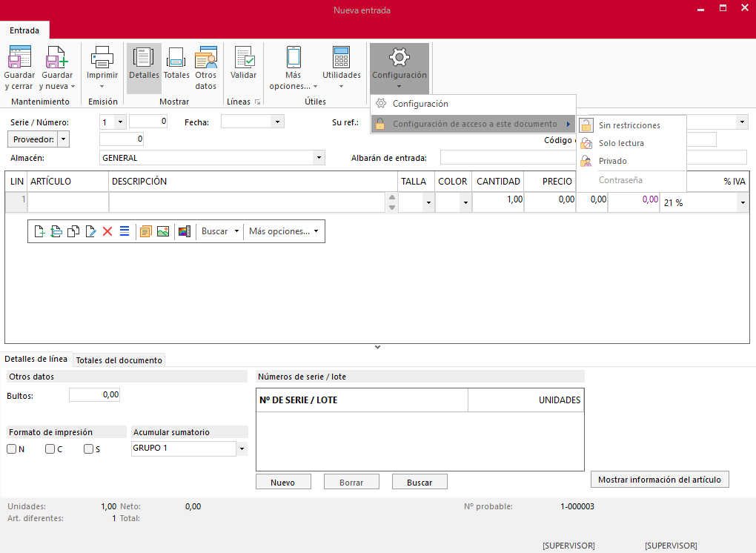Open the TALLA cell dropdown
Image resolution: width=756 pixels, height=553 pixels.
pyautogui.click(x=428, y=203)
